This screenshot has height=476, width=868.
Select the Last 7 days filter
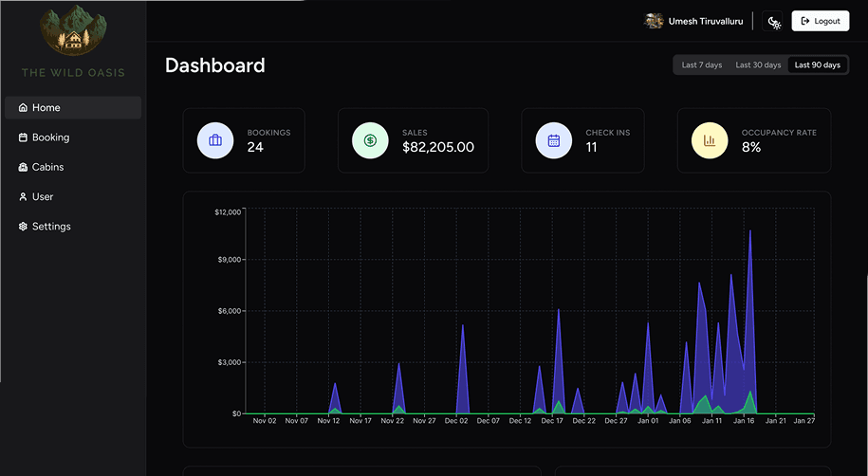coord(701,65)
